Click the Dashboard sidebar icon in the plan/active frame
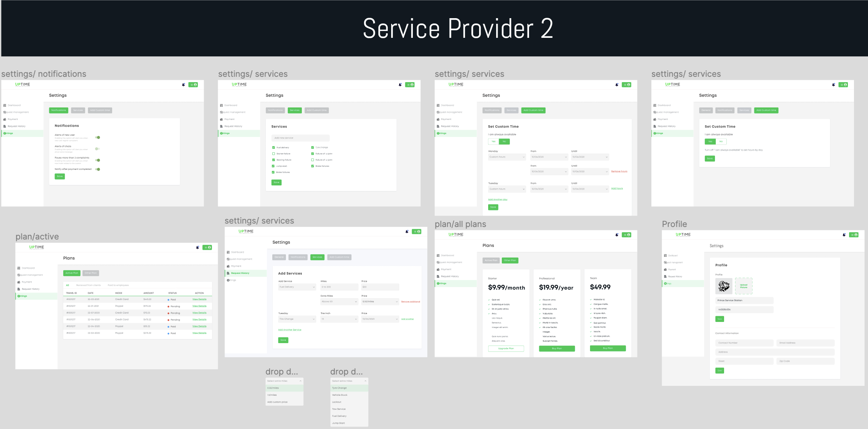868x429 pixels. tap(19, 268)
